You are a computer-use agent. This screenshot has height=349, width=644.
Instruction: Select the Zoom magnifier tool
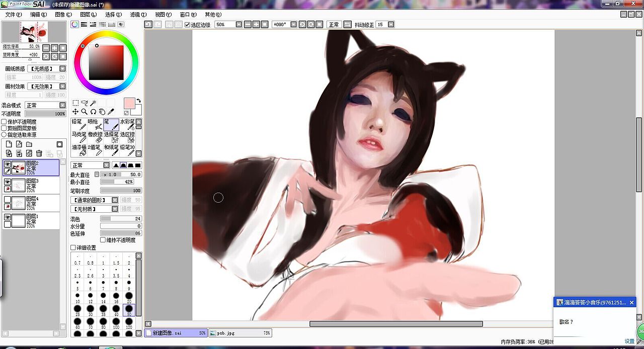pyautogui.click(x=84, y=112)
